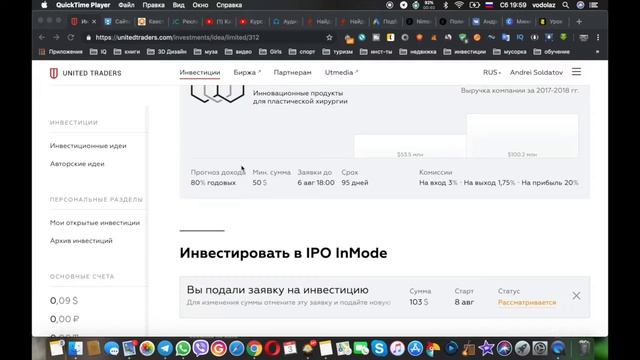Open the книги bookmarks folder
The image size is (640, 360).
pos(127,52)
